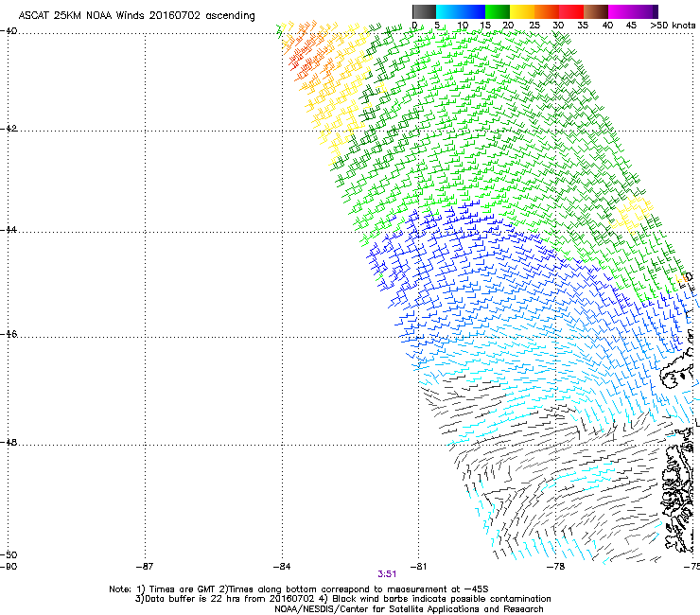Click the -90 longitude axis label
Viewport: 700px width, 615px height.
pos(9,567)
